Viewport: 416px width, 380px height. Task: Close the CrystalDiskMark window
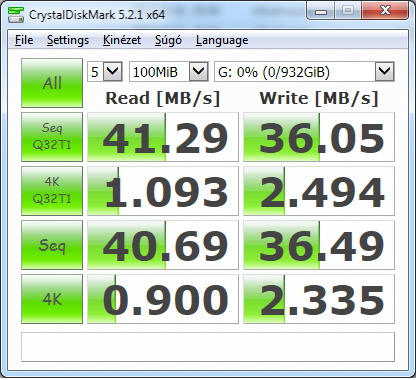385,11
